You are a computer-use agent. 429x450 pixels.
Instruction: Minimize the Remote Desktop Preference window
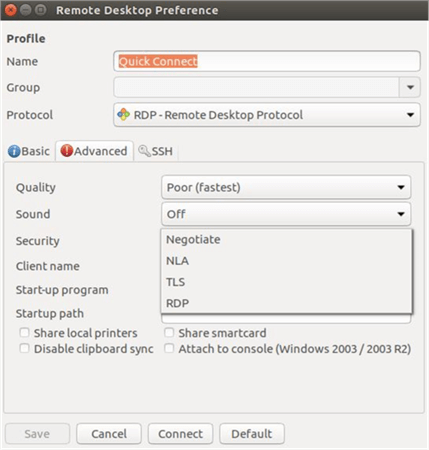[x=26, y=10]
